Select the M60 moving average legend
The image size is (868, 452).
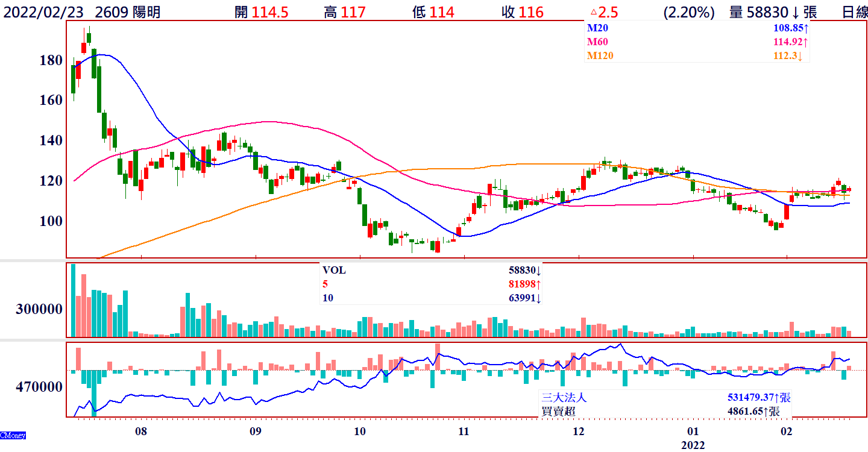598,42
